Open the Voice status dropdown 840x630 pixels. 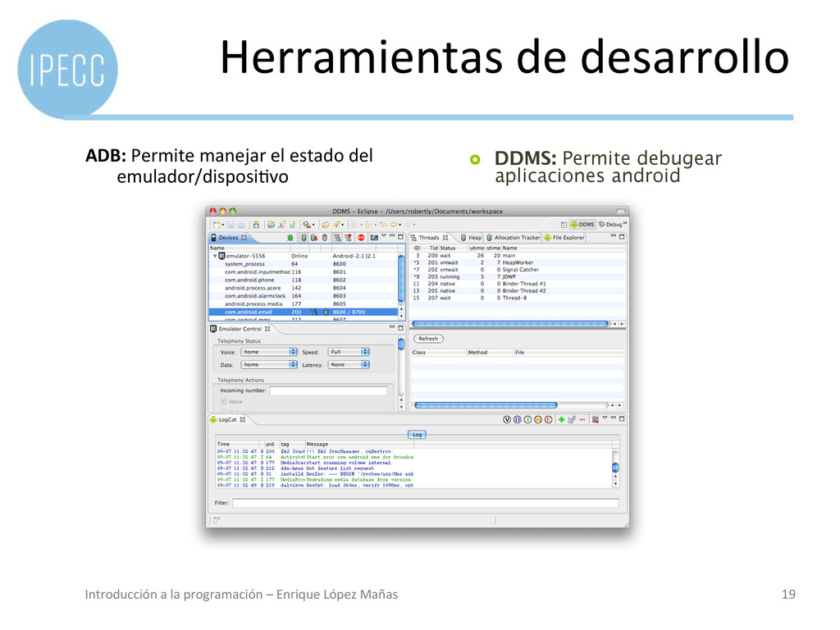click(269, 352)
